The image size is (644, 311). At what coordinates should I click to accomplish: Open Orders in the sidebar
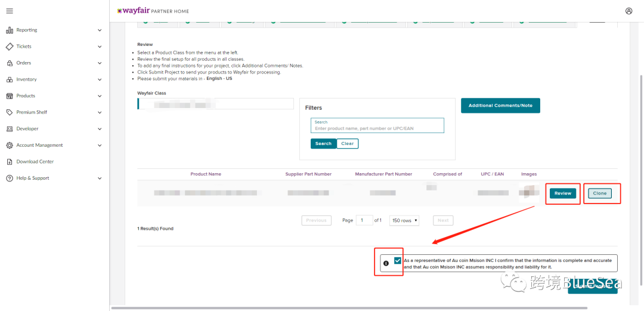click(x=23, y=63)
